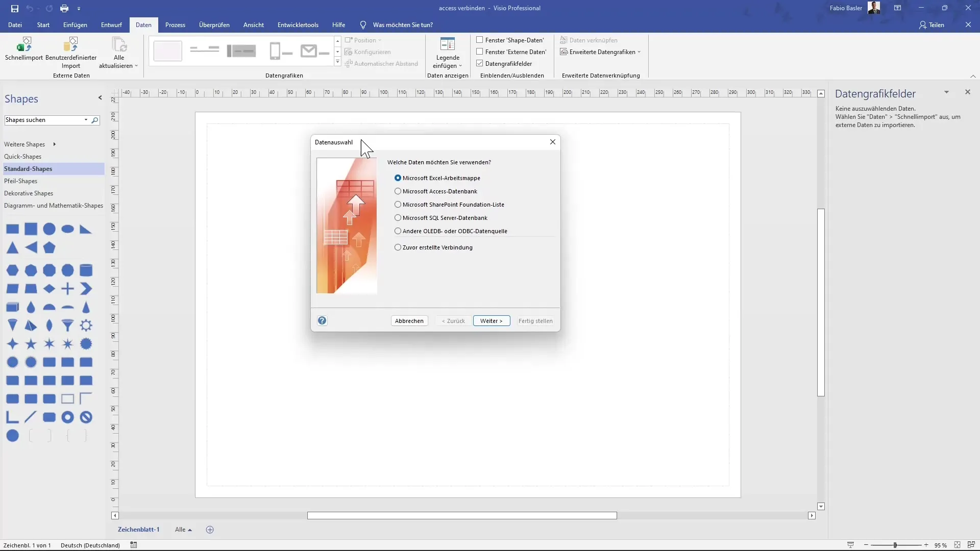Pick the right triangle shape in stencil
The width and height of the screenshot is (980, 551).
pos(86,229)
